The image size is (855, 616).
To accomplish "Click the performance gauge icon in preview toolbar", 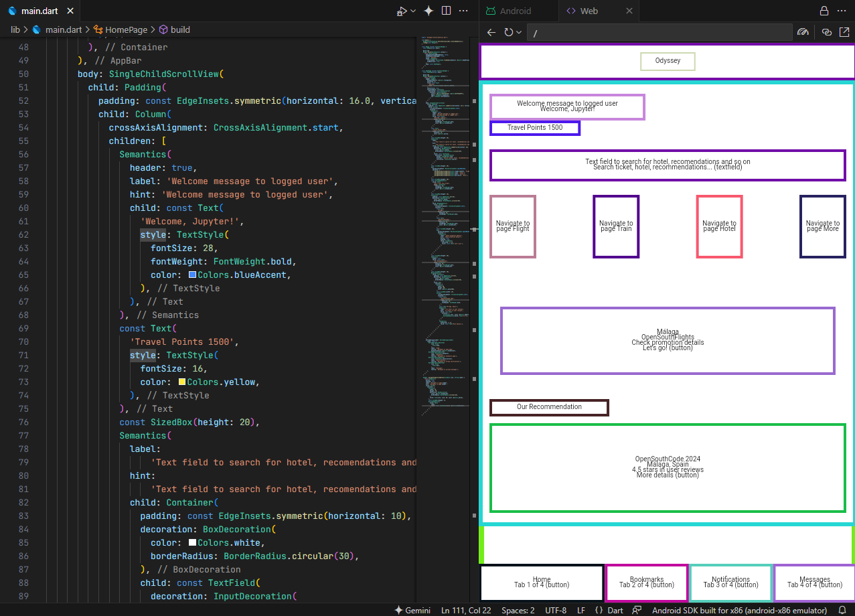I will tap(803, 32).
